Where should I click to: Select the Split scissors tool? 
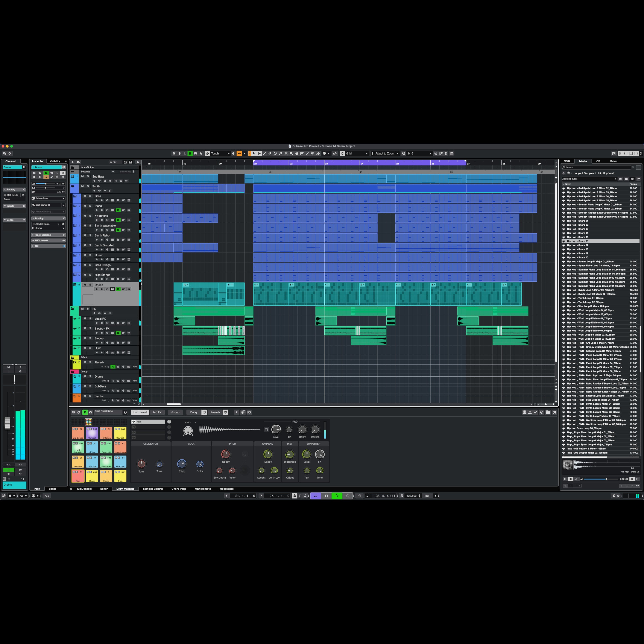tap(275, 154)
